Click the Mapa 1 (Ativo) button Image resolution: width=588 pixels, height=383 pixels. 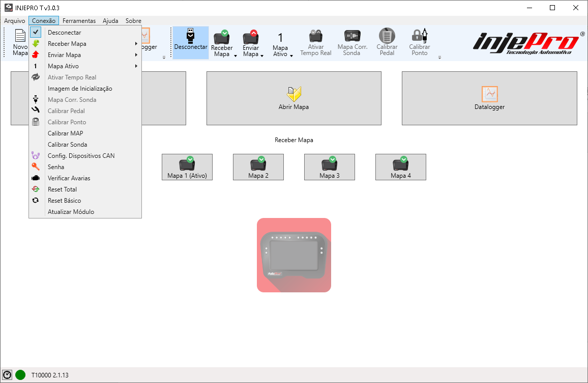[x=187, y=167]
